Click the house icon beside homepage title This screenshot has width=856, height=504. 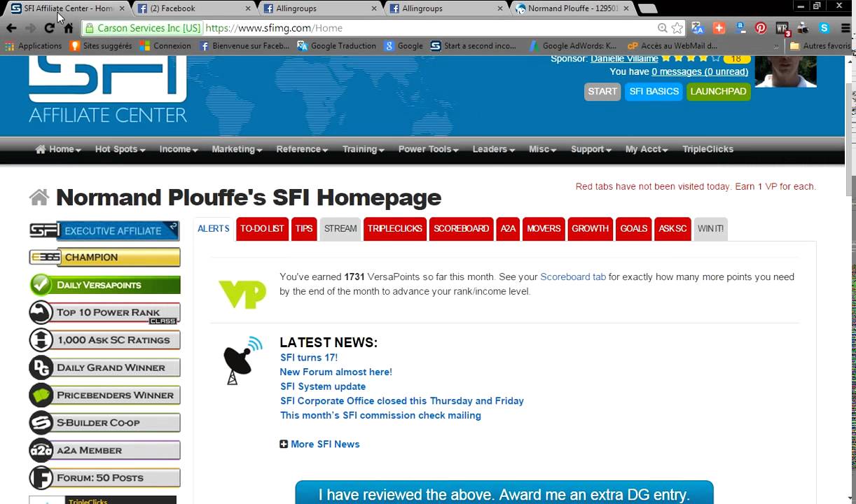click(x=39, y=197)
